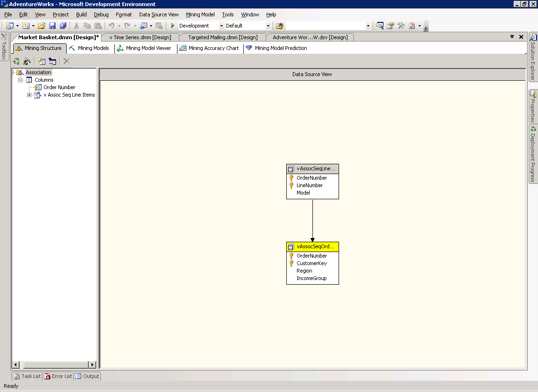Screen dimensions: 538x392
Task: Click the Find in Files binoculars icon
Action: (x=280, y=26)
